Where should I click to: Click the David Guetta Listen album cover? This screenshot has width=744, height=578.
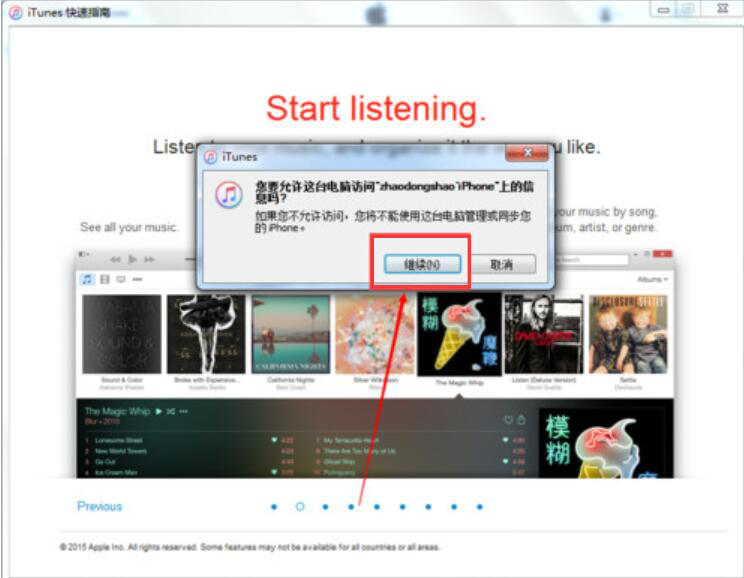544,334
